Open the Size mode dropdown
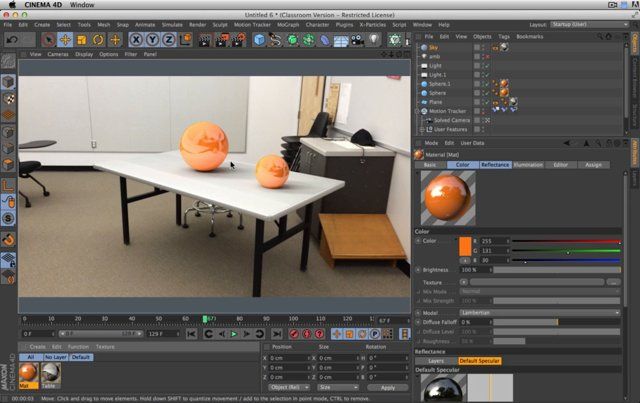This screenshot has width=640, height=403. (338, 387)
